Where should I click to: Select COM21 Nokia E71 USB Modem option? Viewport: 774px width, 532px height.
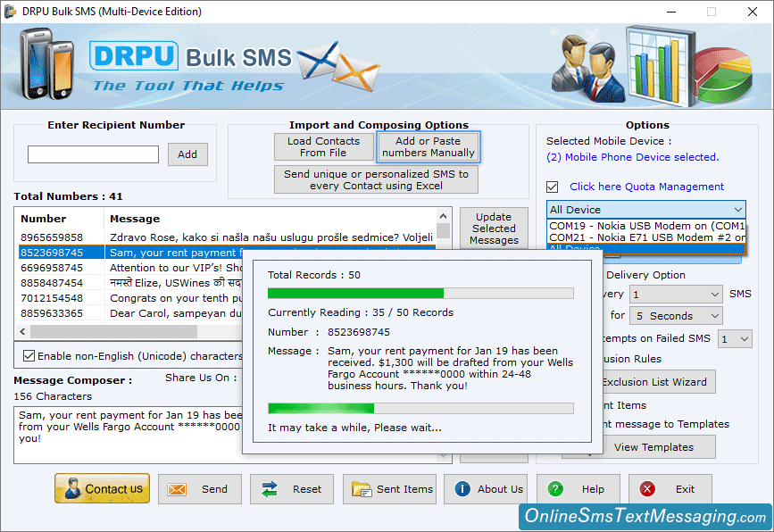click(646, 237)
